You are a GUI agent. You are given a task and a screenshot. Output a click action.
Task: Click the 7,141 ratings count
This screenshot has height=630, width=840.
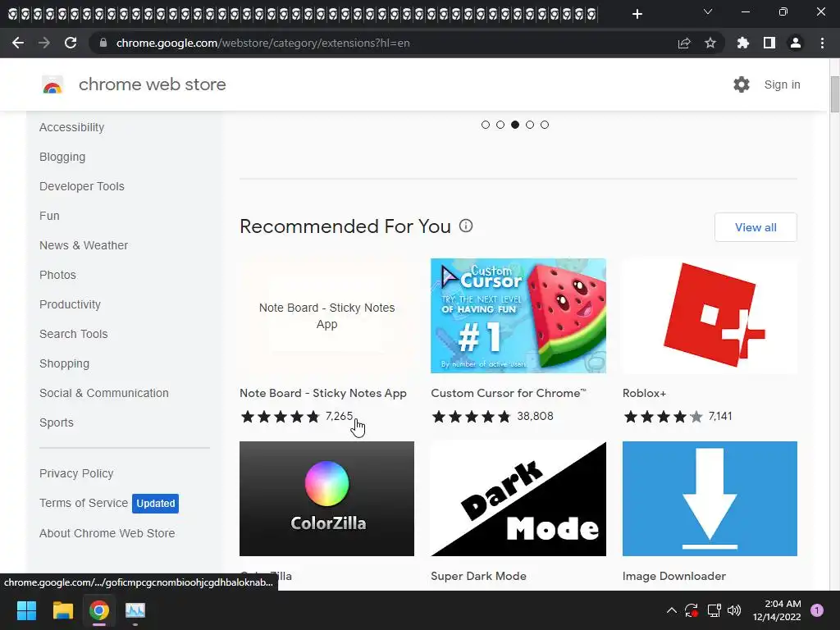[x=720, y=416]
